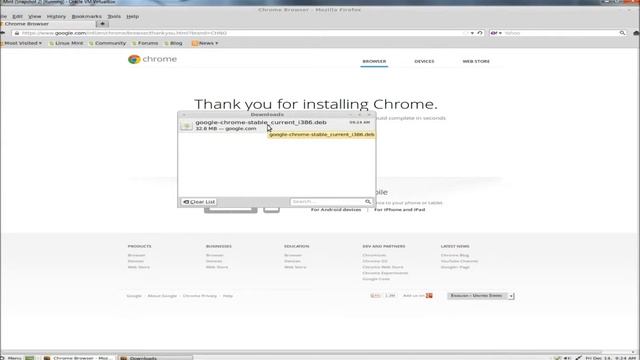This screenshot has width=640, height=360.
Task: Click the padlock icon in the address bar
Action: tap(17, 33)
